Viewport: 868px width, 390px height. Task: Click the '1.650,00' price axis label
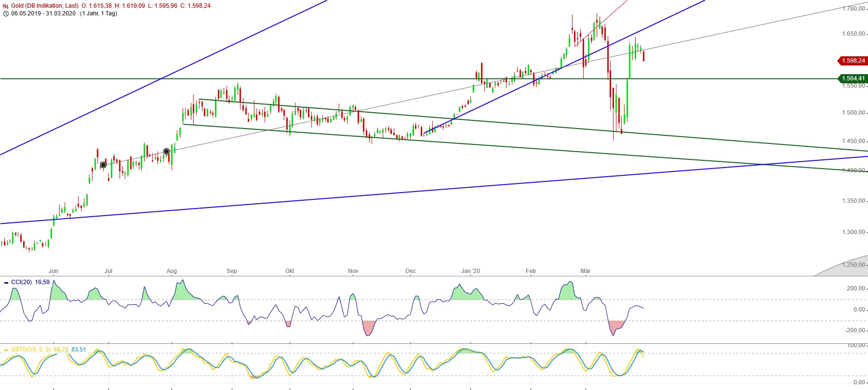tap(854, 34)
